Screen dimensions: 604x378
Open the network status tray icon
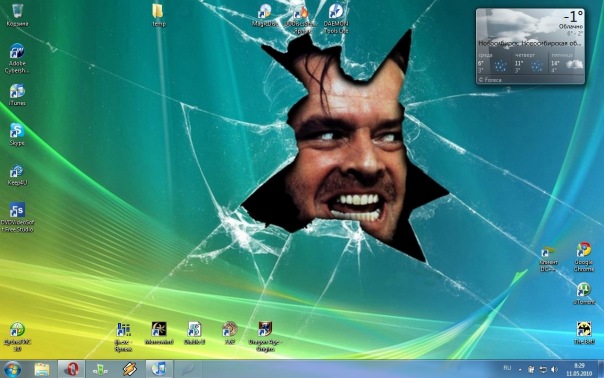[543, 370]
